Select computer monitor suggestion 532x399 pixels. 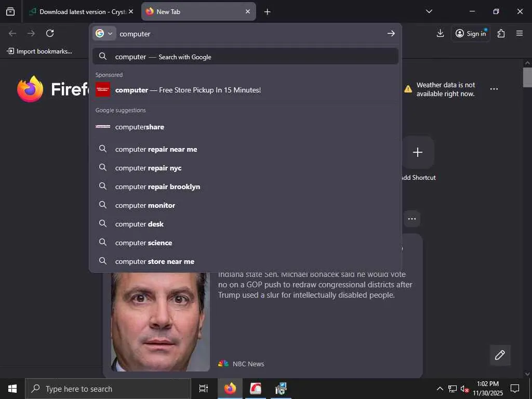245,205
